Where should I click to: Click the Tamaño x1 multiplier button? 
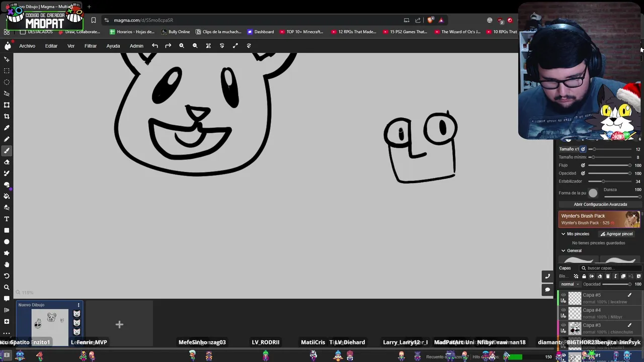[569, 149]
